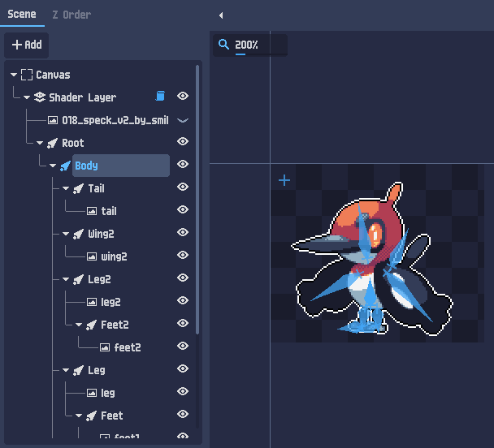
Task: Click the image icon of 018_speck_v2_by_smil
Action: 53,120
